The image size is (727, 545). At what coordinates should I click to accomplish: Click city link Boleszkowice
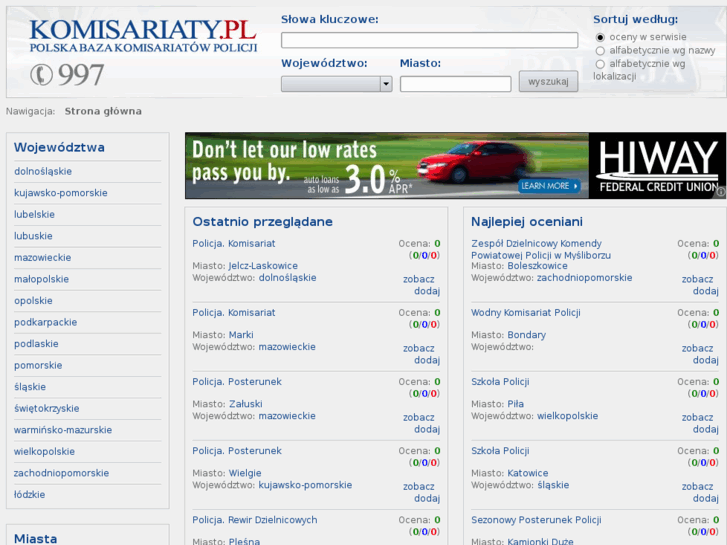537,266
